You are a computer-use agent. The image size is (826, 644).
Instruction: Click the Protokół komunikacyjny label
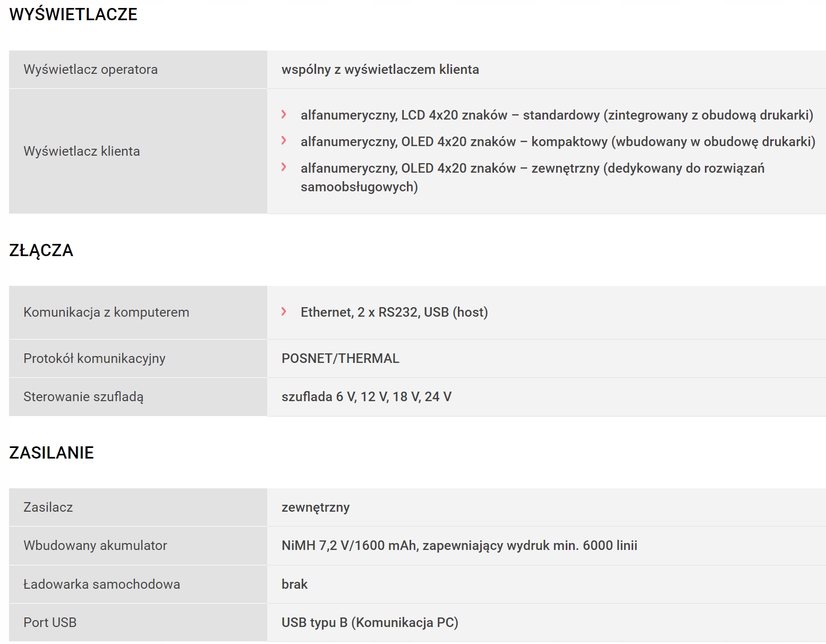[95, 359]
